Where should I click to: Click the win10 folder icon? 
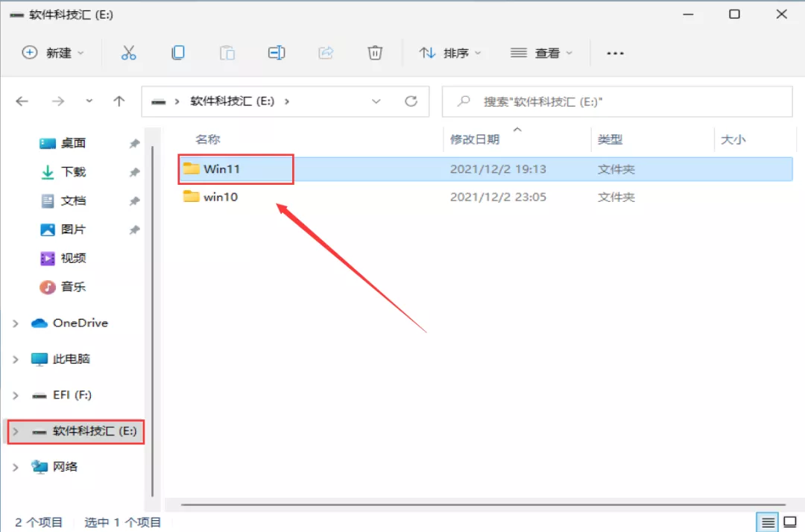coord(191,197)
